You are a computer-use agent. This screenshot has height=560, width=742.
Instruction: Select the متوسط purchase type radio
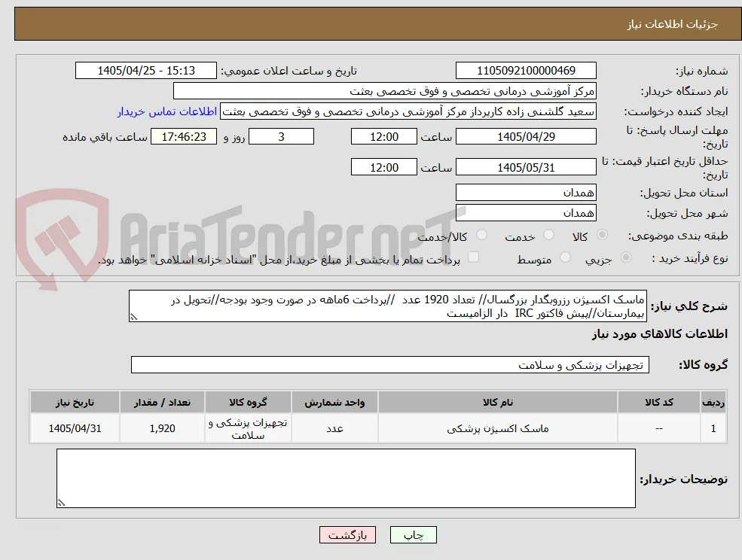pos(565,257)
